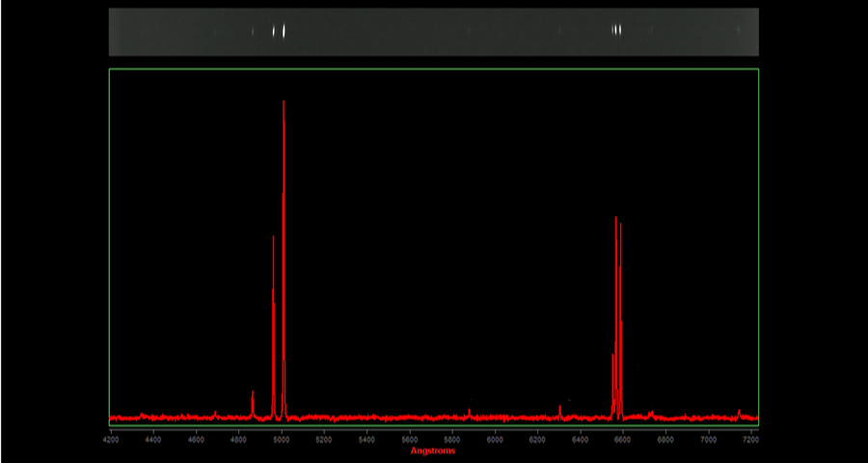
Task: Click the small bump near 6720 Angstroms
Action: pos(650,413)
